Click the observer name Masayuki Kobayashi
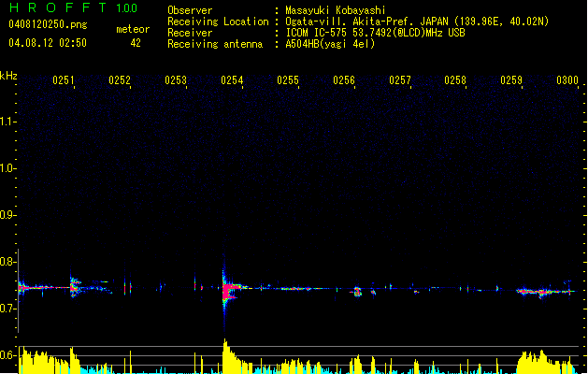 (x=336, y=10)
